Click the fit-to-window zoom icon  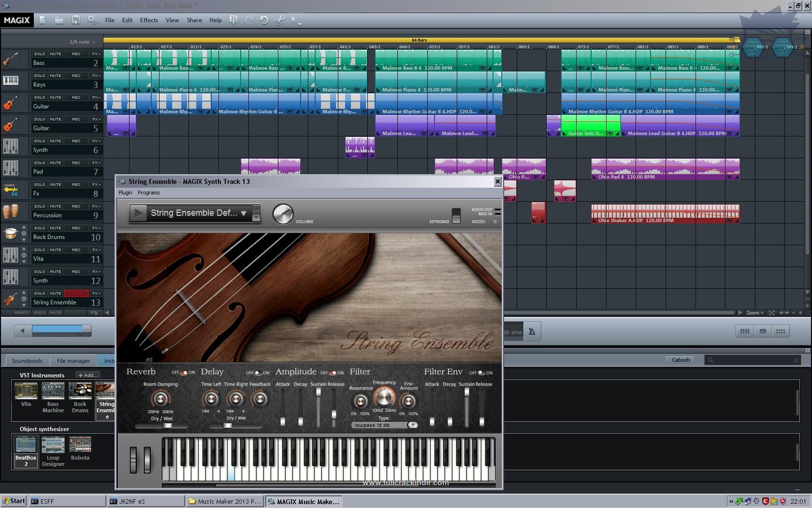[x=772, y=313]
